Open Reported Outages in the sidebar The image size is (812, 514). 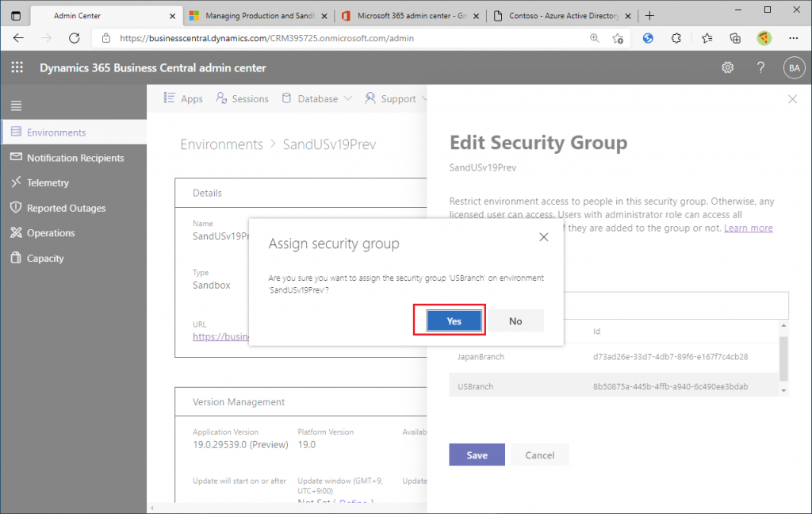tap(74, 208)
